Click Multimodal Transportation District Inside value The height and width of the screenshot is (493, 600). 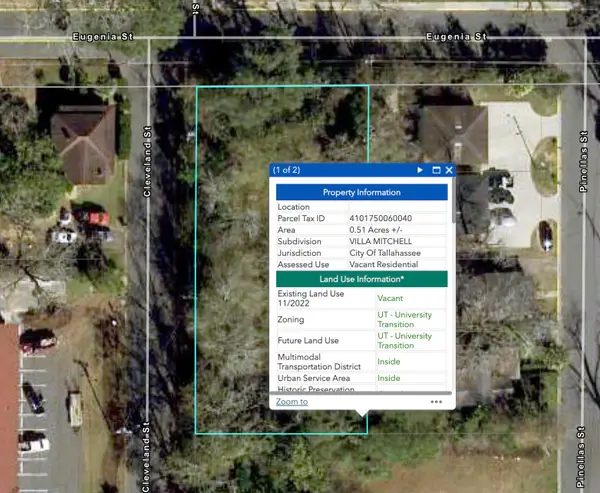tap(389, 361)
